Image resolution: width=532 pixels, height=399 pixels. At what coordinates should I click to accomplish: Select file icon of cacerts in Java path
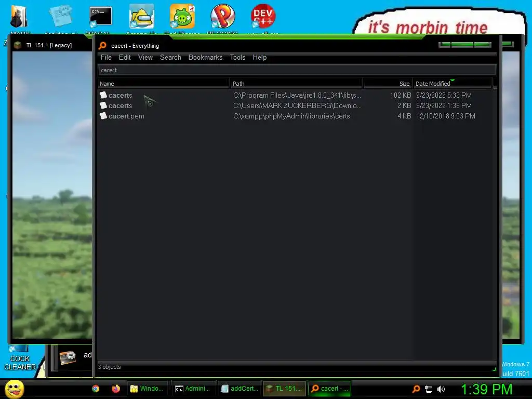[103, 95]
